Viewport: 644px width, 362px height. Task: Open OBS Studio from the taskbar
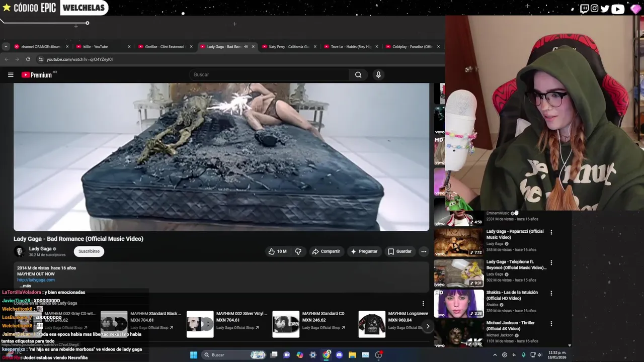378,355
